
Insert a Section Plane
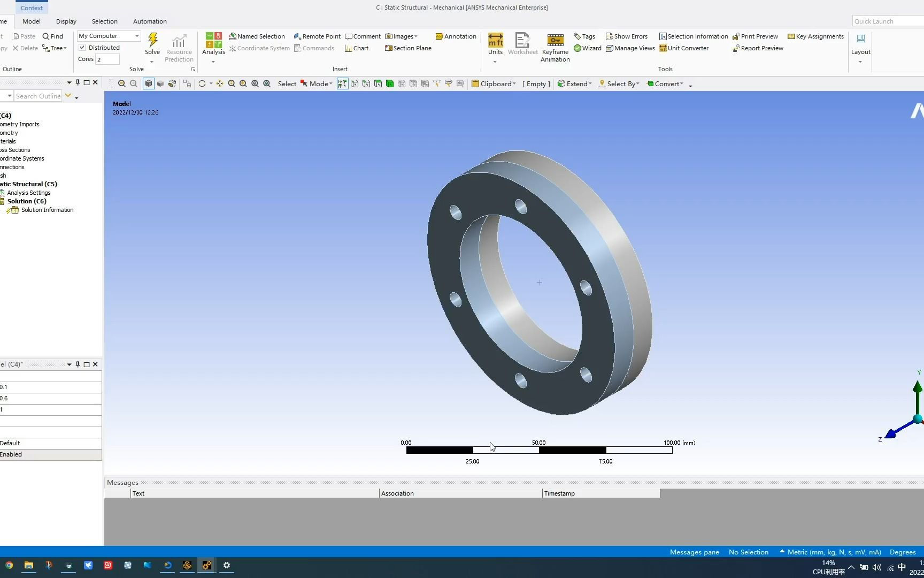407,48
